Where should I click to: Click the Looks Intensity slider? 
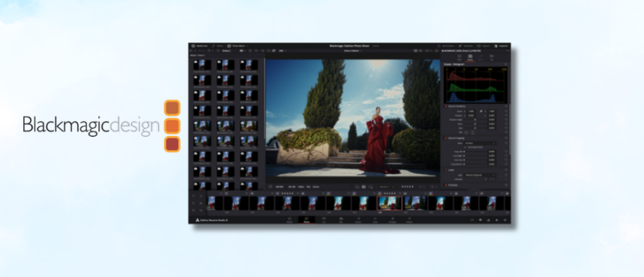pyautogui.click(x=475, y=179)
